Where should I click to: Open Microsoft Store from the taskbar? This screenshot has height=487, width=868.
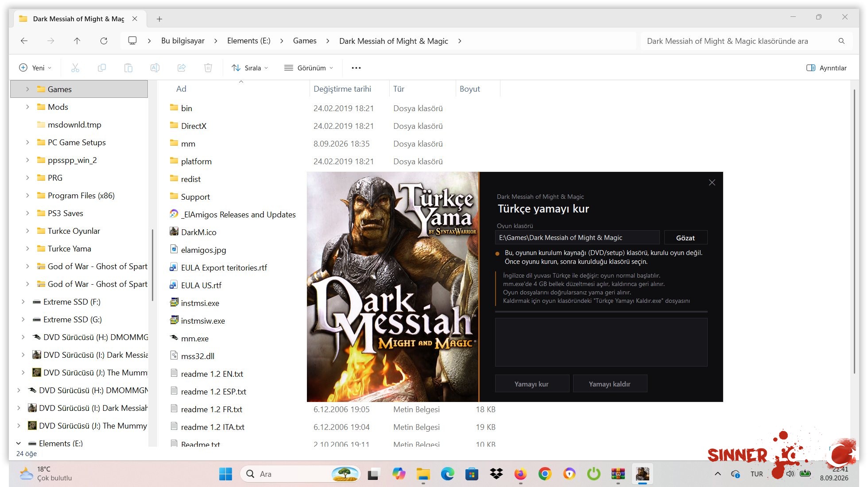click(472, 474)
